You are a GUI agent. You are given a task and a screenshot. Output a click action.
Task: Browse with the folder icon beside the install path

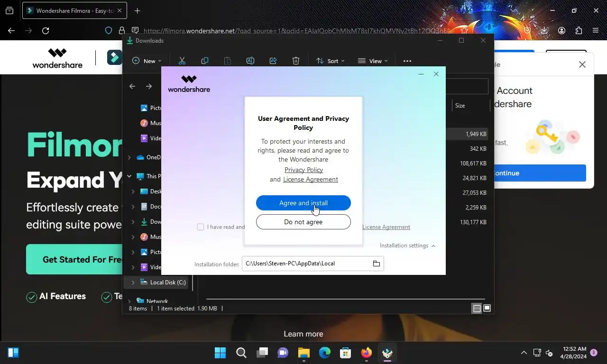[x=377, y=264]
